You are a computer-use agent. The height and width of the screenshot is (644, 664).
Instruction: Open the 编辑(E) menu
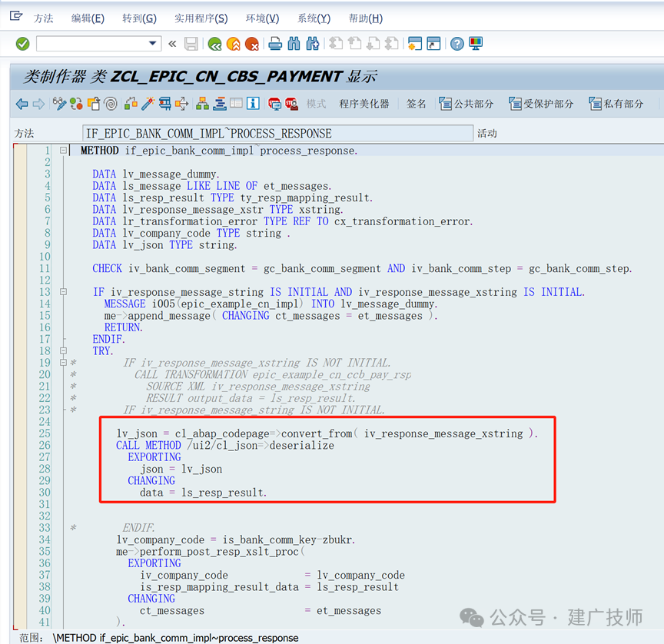pos(88,18)
